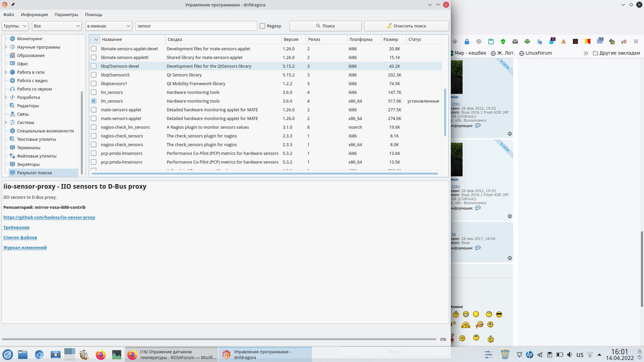644x362 pixels.
Task: Open the 'в именах' search scope dropdown
Action: [109, 26]
